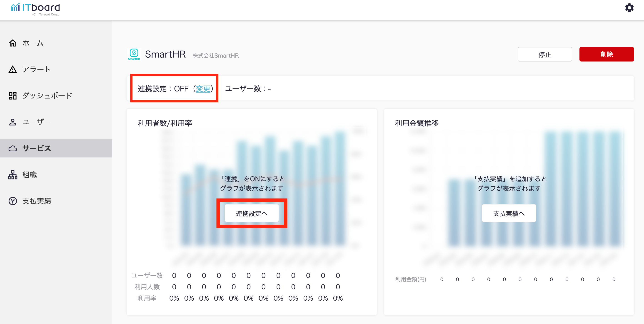Select the 組織 menu item
This screenshot has height=324, width=644.
(x=30, y=175)
